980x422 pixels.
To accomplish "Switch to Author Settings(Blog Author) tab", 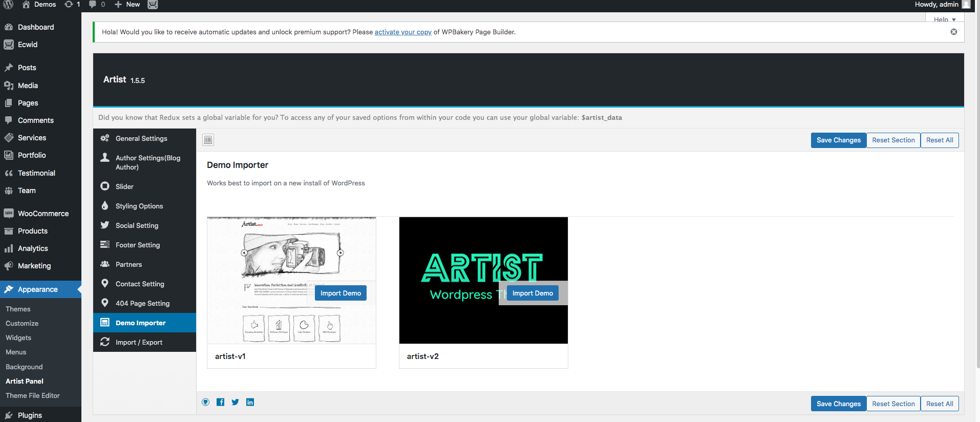I will 144,162.
